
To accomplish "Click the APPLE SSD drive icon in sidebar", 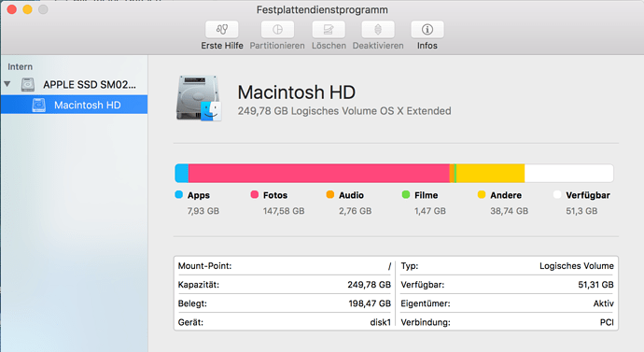I will click(28, 85).
